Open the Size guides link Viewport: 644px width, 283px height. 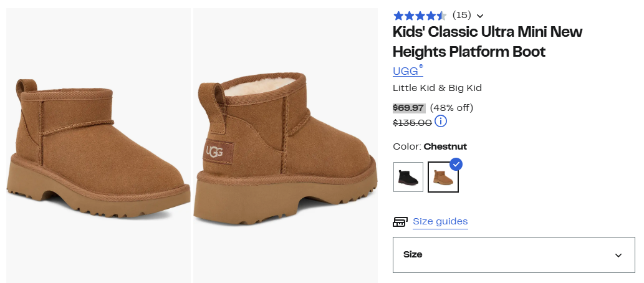point(440,221)
